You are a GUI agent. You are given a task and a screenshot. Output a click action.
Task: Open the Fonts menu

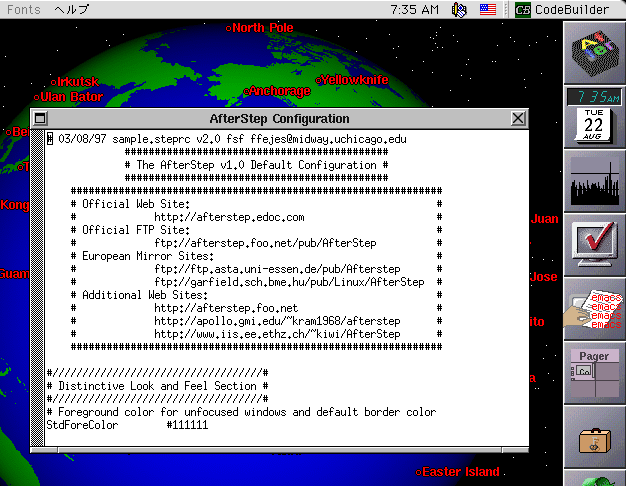pos(24,9)
